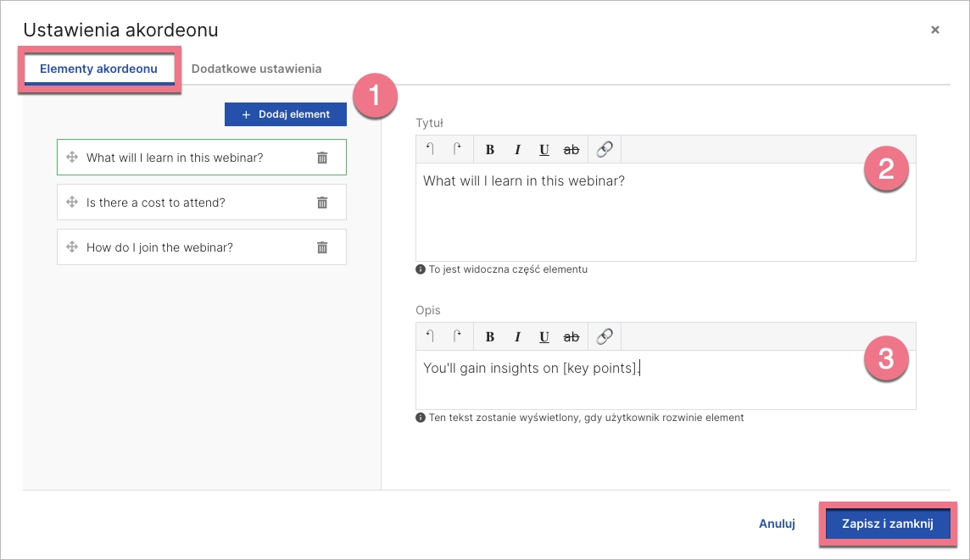Toggle Italic in the Tytuł editor toolbar

tap(517, 150)
